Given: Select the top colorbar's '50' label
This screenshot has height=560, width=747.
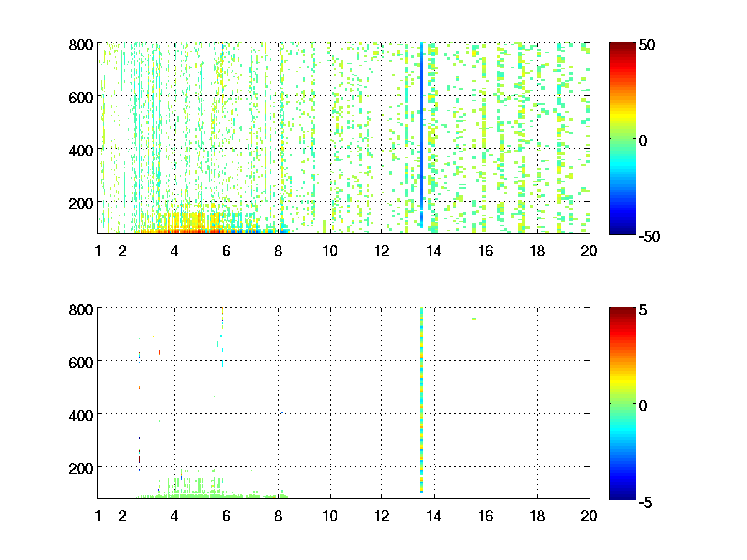Looking at the screenshot, I should [646, 45].
